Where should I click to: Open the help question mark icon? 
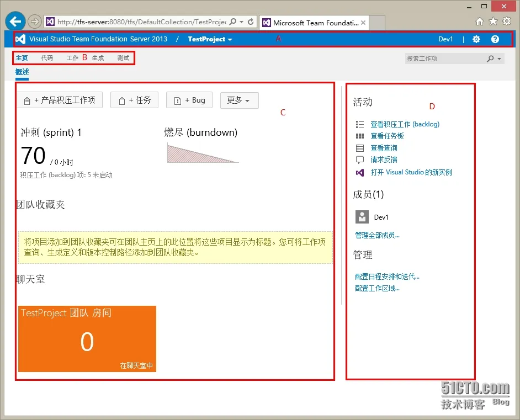495,39
